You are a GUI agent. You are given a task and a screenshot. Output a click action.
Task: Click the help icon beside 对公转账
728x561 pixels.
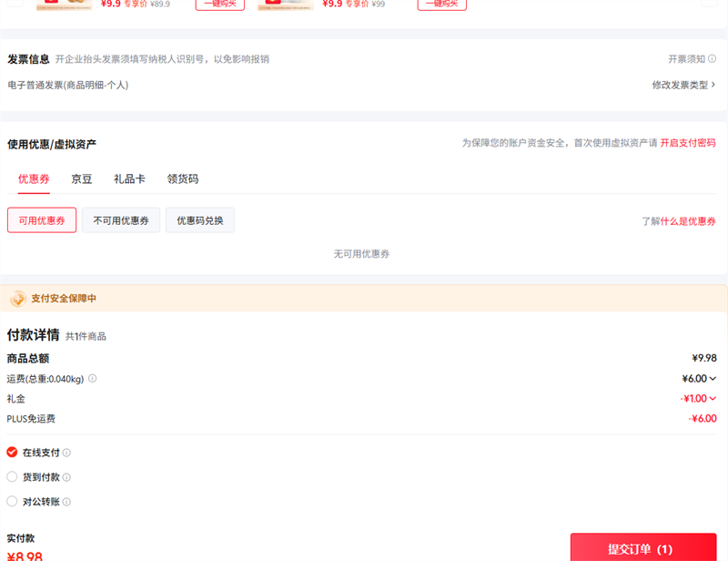[66, 502]
